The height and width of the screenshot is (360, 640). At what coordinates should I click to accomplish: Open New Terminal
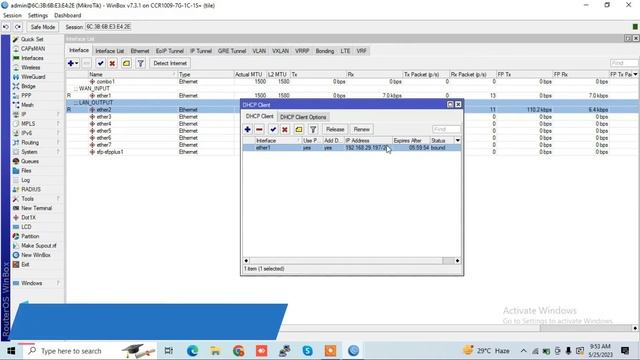click(36, 208)
